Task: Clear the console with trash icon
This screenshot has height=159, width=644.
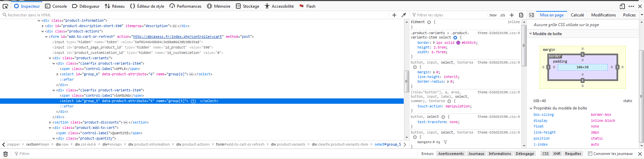Action: pyautogui.click(x=5, y=154)
